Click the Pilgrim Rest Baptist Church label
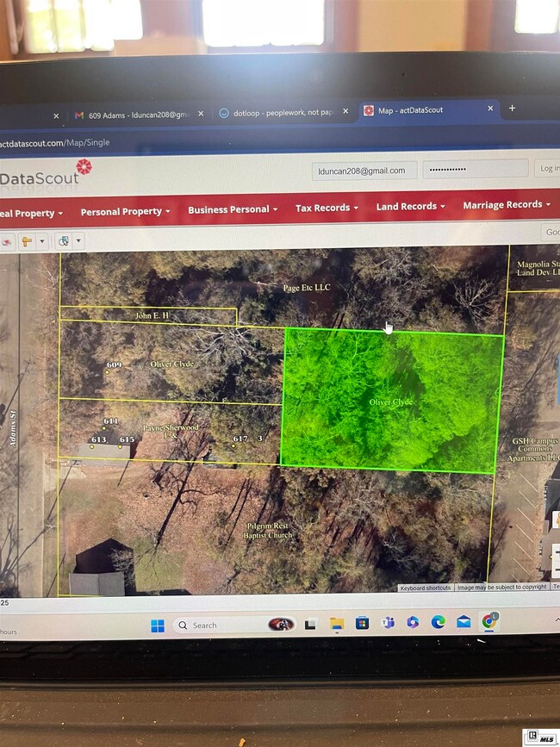 [268, 530]
